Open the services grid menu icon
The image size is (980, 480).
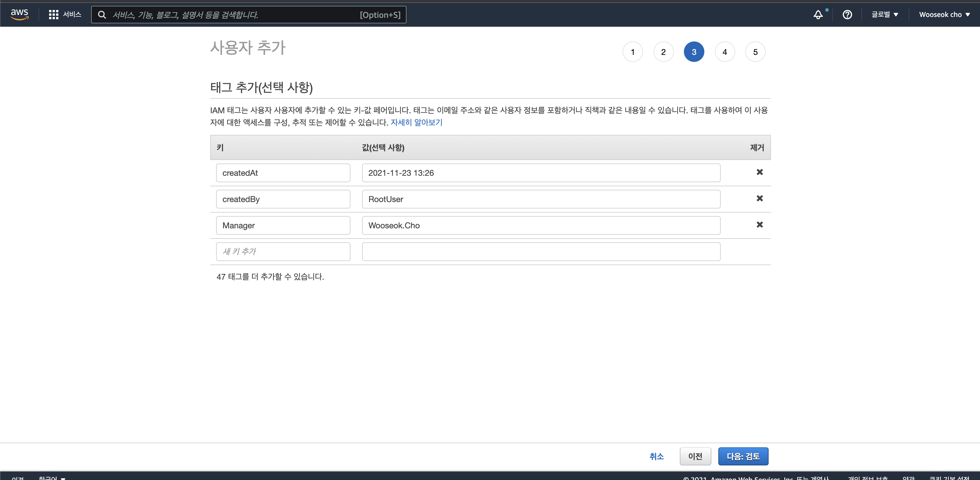[x=54, y=15]
